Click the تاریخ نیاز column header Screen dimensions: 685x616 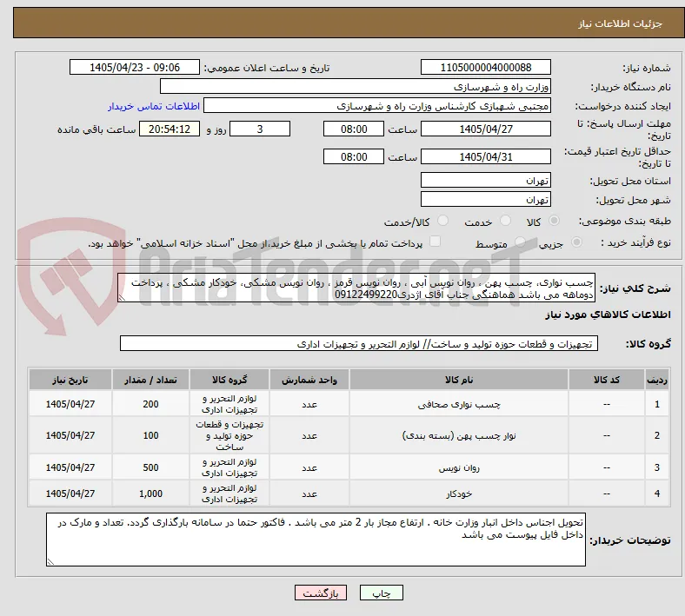click(x=70, y=380)
